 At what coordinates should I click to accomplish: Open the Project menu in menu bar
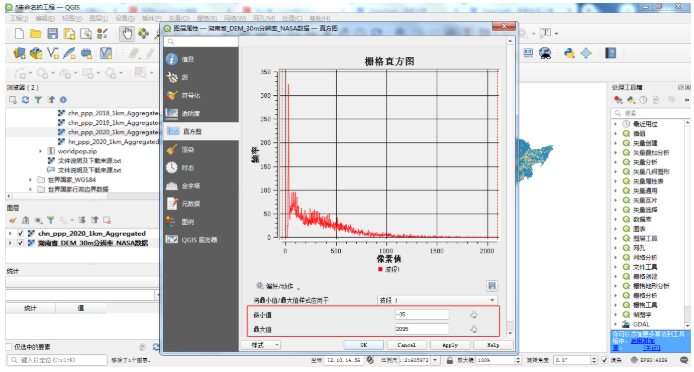19,18
